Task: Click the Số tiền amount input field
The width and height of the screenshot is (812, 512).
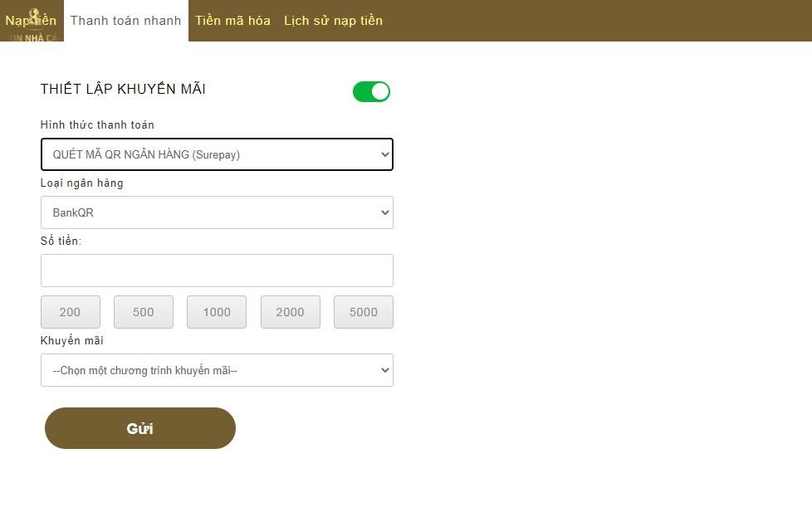Action: point(217,271)
